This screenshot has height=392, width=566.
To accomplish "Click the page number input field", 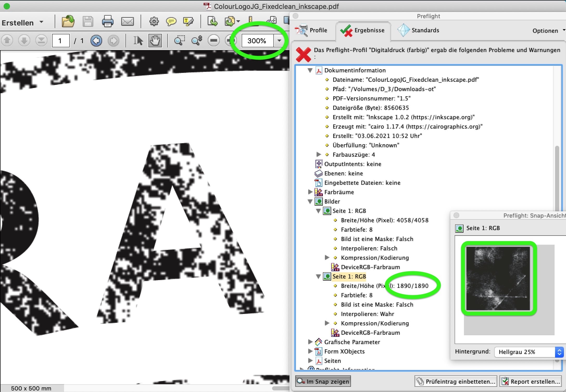I will click(x=60, y=40).
